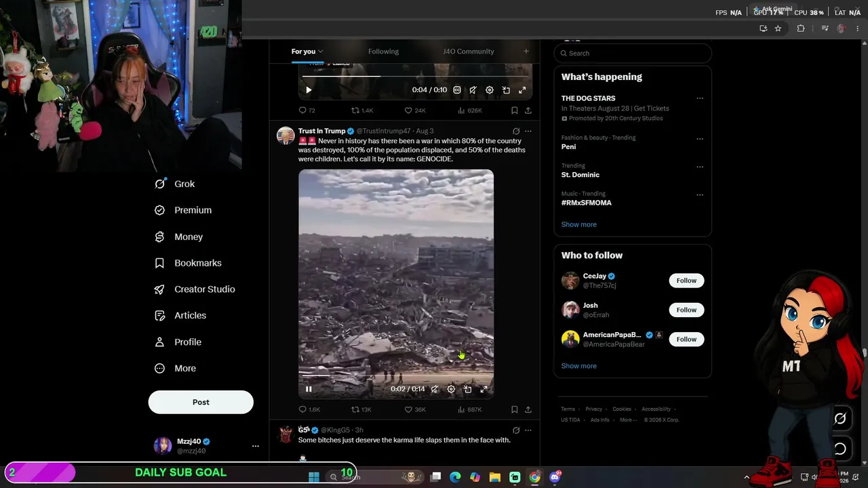View analytics for post with 687K views
This screenshot has height=488, width=868.
(x=470, y=409)
